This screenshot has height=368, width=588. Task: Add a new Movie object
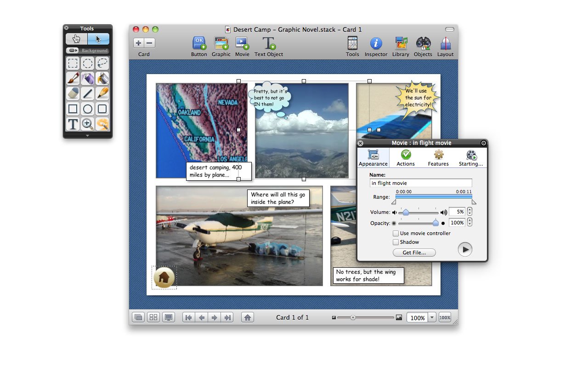coord(242,46)
